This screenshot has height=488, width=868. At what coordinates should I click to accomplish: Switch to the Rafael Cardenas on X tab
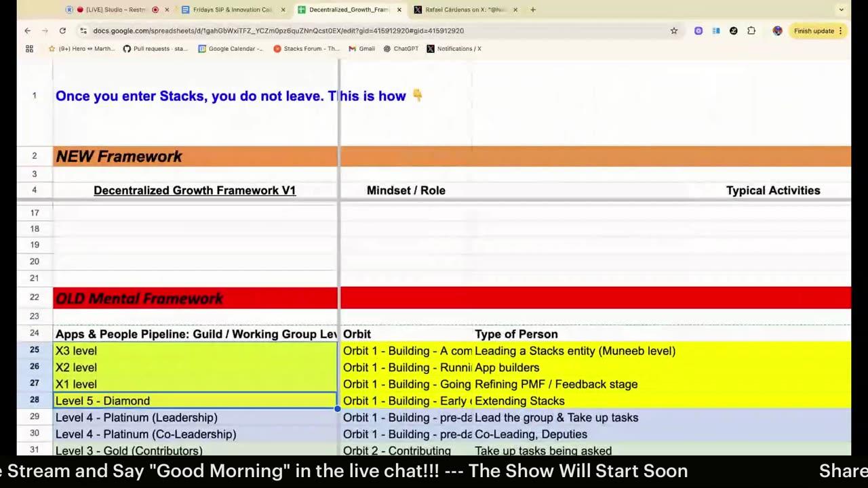465,9
